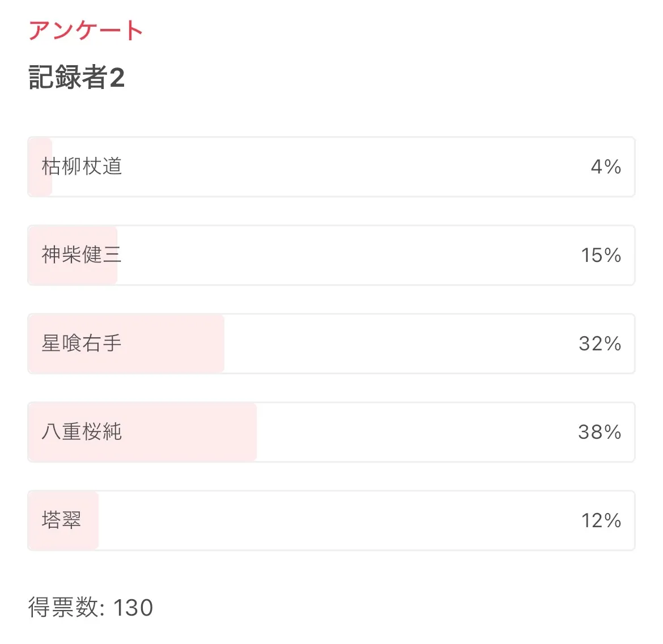Click the 得票数 vote count label

66,608
